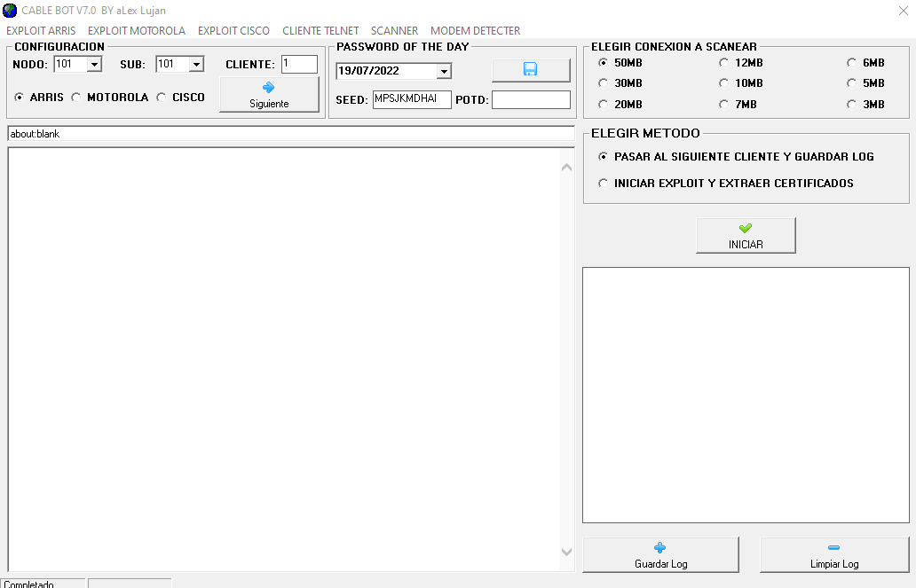Expand the SUB dropdown
Screen dimensions: 916x588
tap(196, 64)
